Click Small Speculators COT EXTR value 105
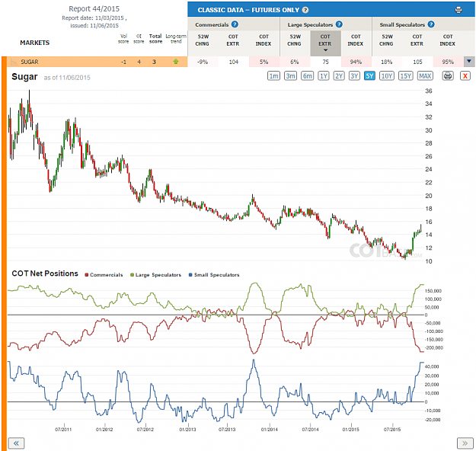476x451 pixels. [x=417, y=62]
